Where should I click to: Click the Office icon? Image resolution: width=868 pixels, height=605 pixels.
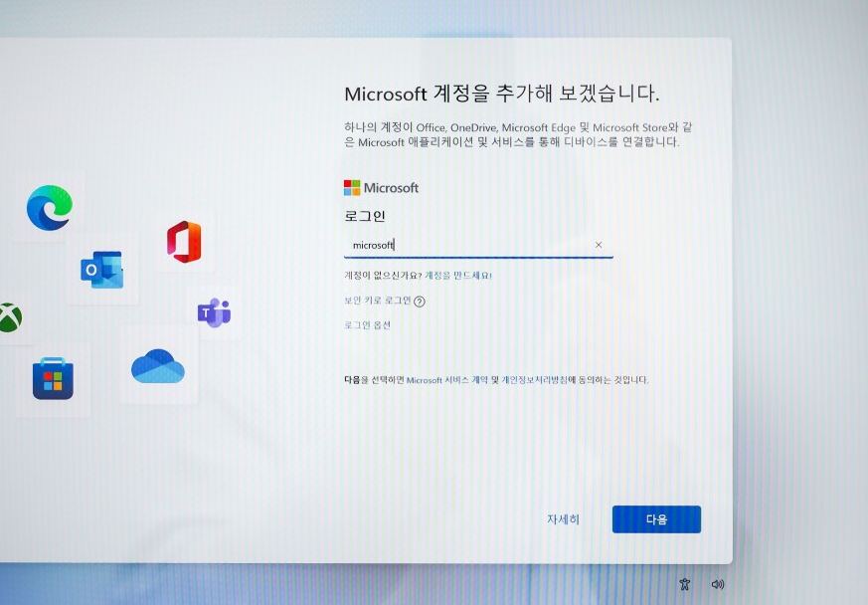click(184, 242)
